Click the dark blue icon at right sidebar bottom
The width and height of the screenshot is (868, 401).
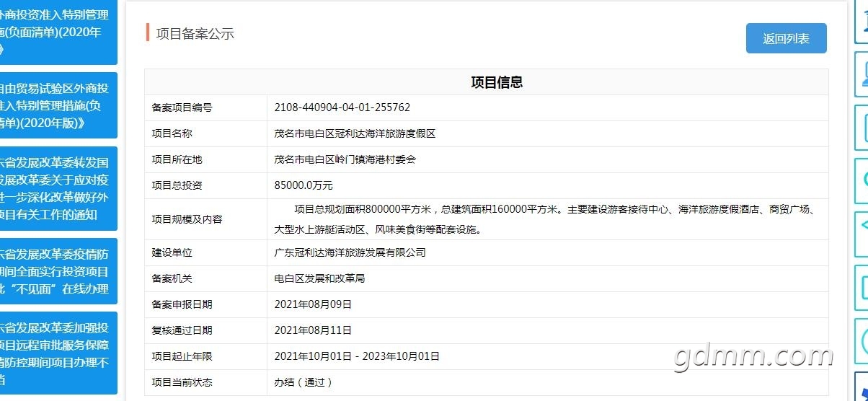(x=862, y=394)
